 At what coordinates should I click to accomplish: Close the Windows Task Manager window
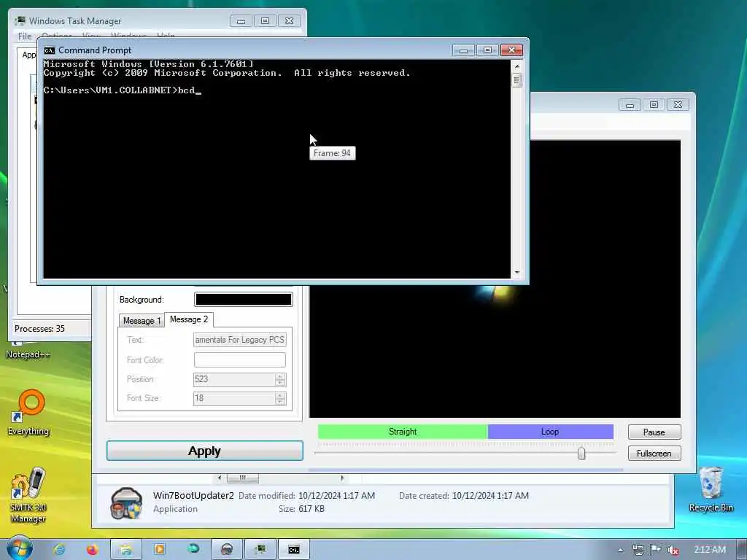pyautogui.click(x=289, y=21)
